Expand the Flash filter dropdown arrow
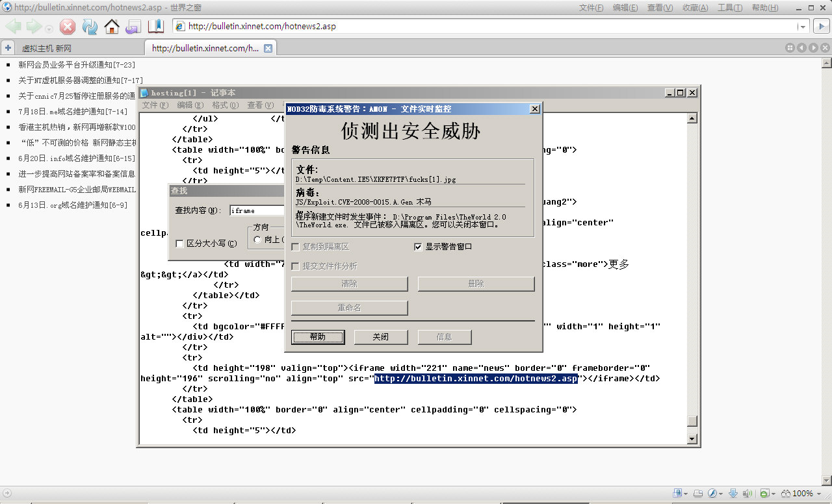 721,494
